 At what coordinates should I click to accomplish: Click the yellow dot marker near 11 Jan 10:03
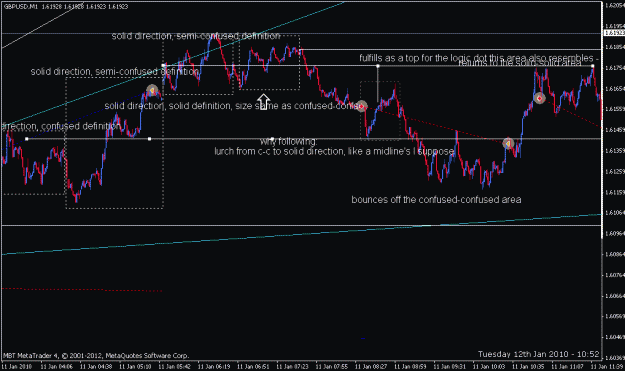[508, 143]
